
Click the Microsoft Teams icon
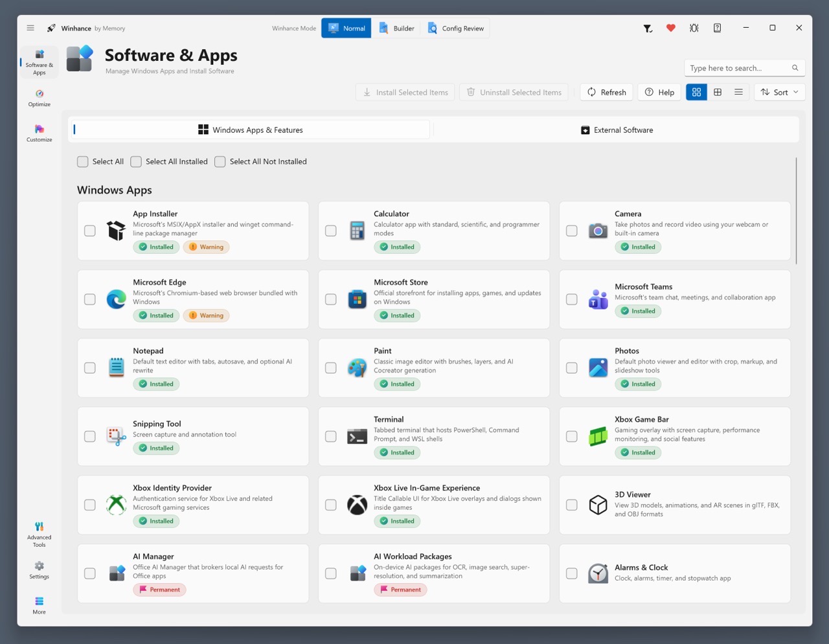[598, 299]
